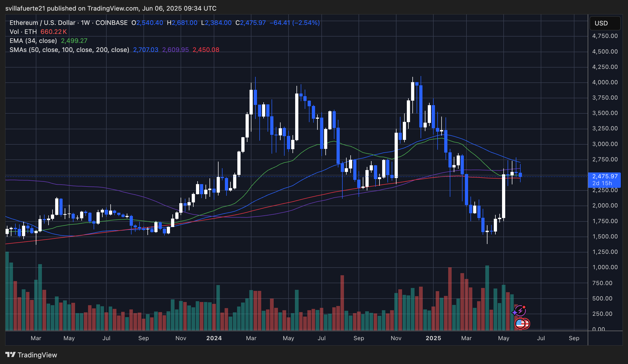Click the TradingView wordmark text
The image size is (628, 364).
pos(37,355)
